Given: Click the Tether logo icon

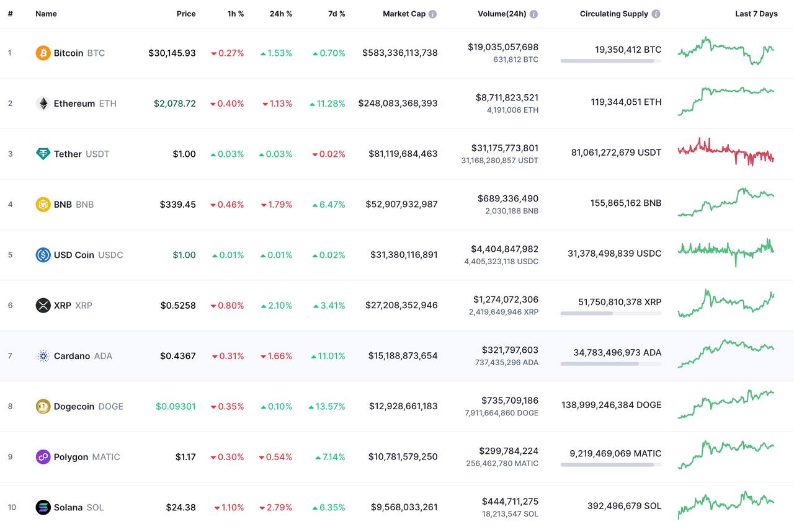Looking at the screenshot, I should coord(43,154).
